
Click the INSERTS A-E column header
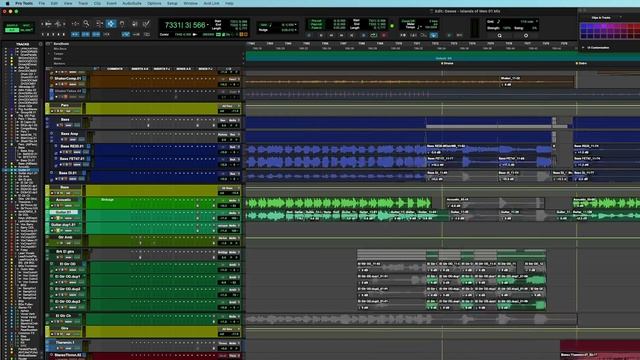(140, 69)
